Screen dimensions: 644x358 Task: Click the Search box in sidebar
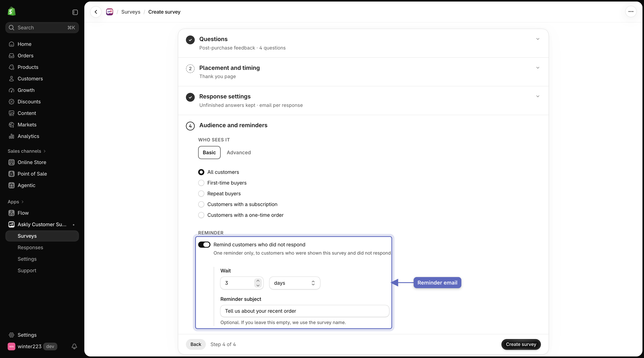coord(42,27)
